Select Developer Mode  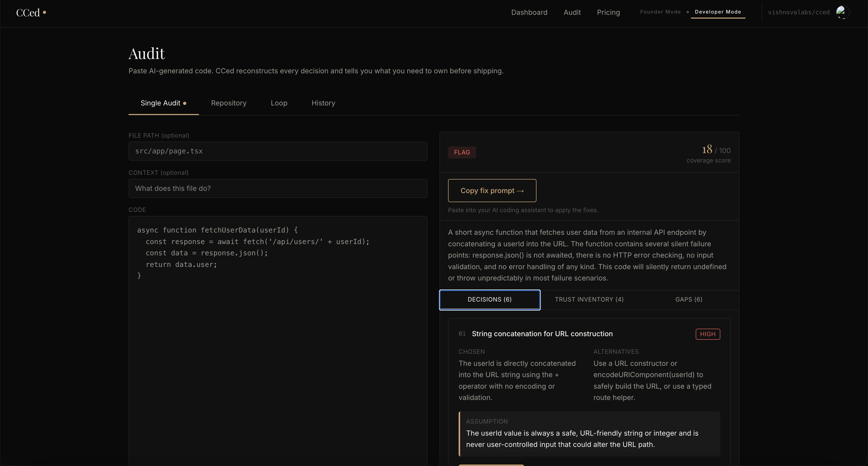point(718,12)
